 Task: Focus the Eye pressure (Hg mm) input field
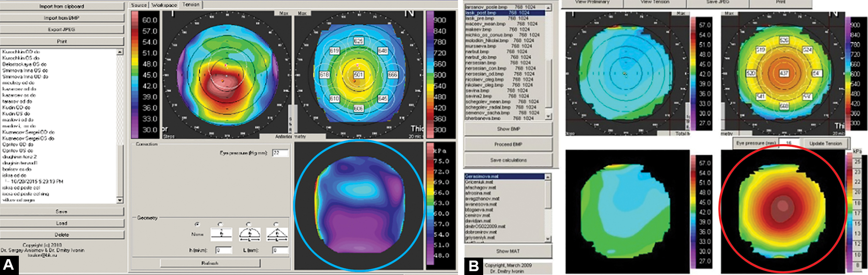click(280, 153)
